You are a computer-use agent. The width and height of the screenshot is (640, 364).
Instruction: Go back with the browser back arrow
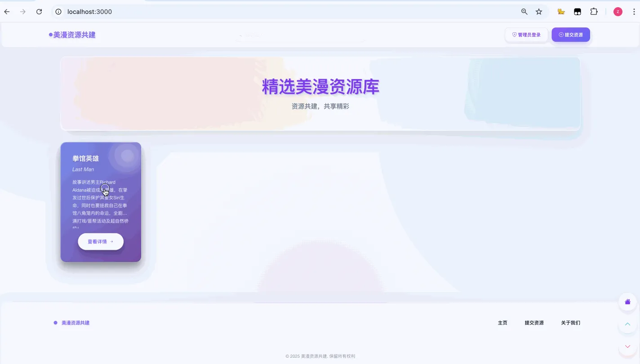click(7, 12)
